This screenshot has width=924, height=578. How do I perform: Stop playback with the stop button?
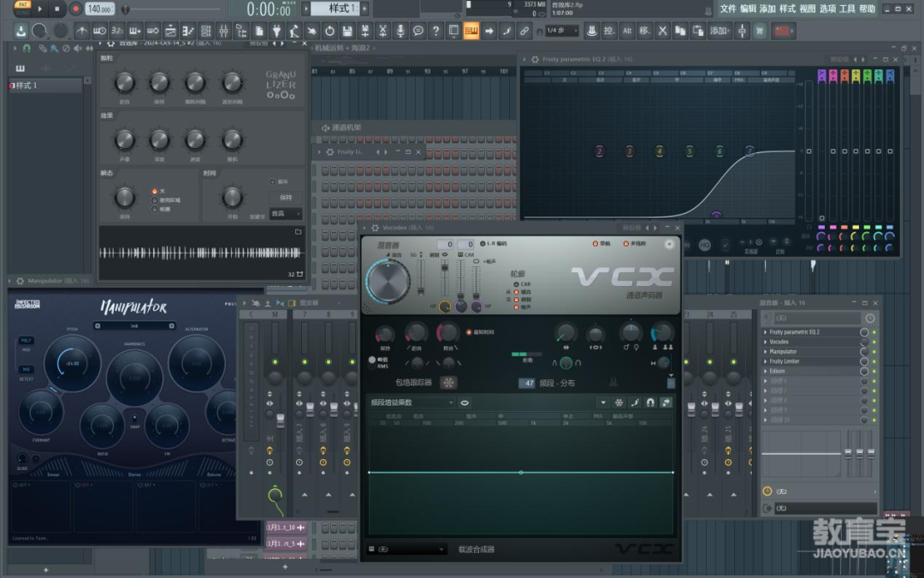[x=57, y=9]
